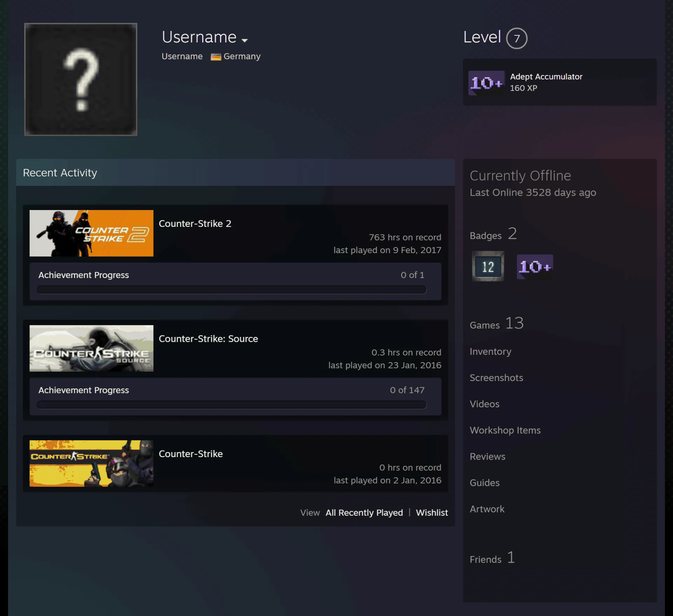
Task: Open the Reviews link
Action: [x=487, y=456]
